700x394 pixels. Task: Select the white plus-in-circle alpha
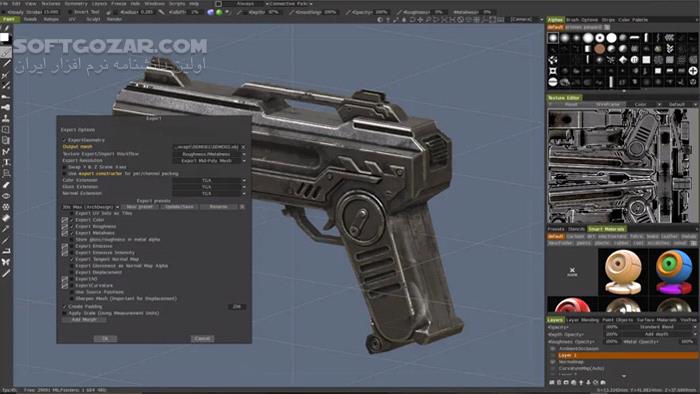coord(693,71)
